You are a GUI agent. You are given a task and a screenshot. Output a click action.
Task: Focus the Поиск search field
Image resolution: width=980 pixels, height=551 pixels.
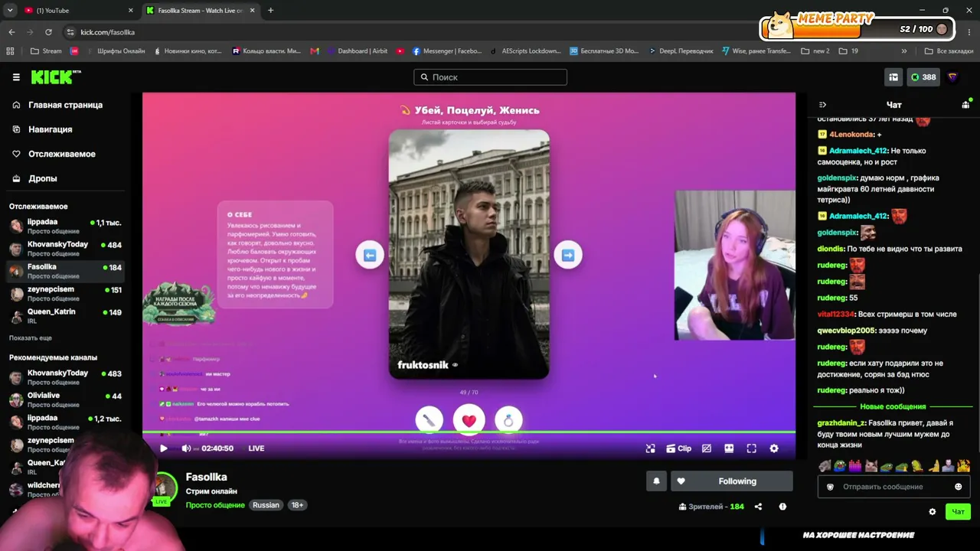pyautogui.click(x=490, y=77)
